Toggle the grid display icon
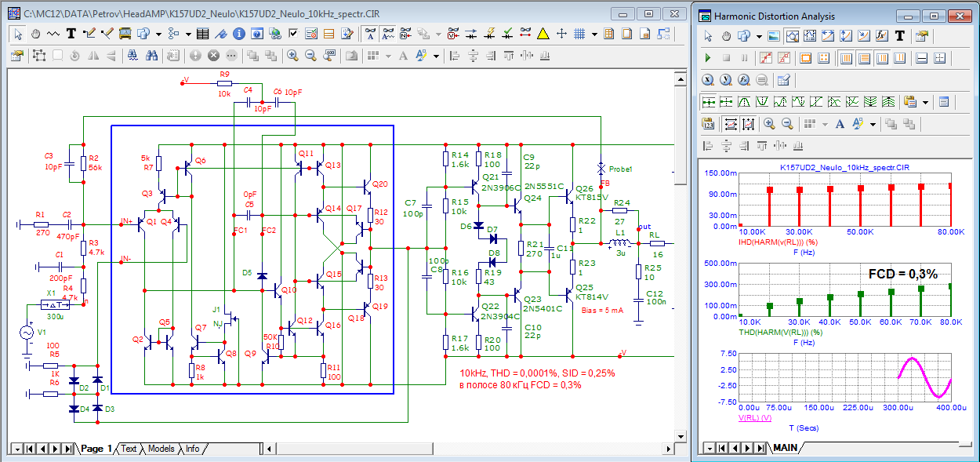Viewport: 980px width, 462px height. (579, 34)
